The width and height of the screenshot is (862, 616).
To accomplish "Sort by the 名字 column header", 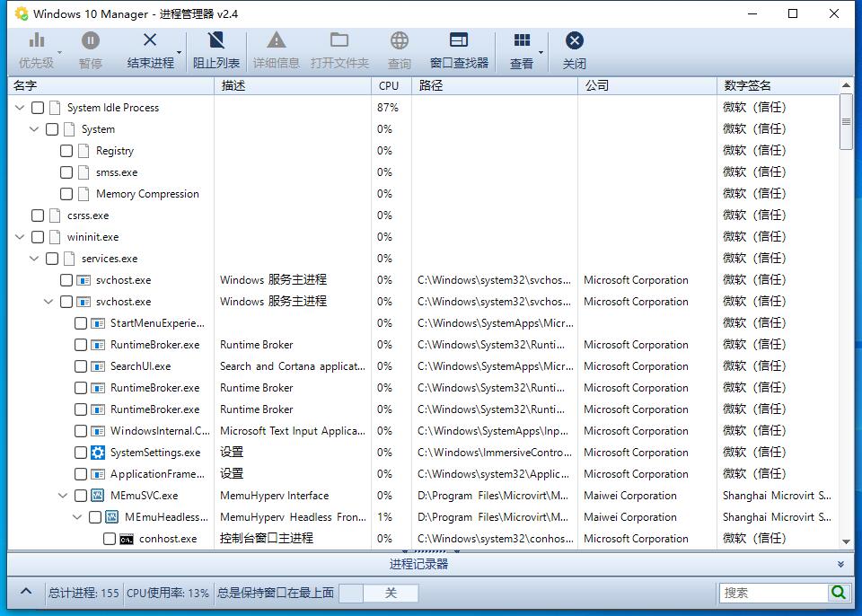I will (x=110, y=86).
